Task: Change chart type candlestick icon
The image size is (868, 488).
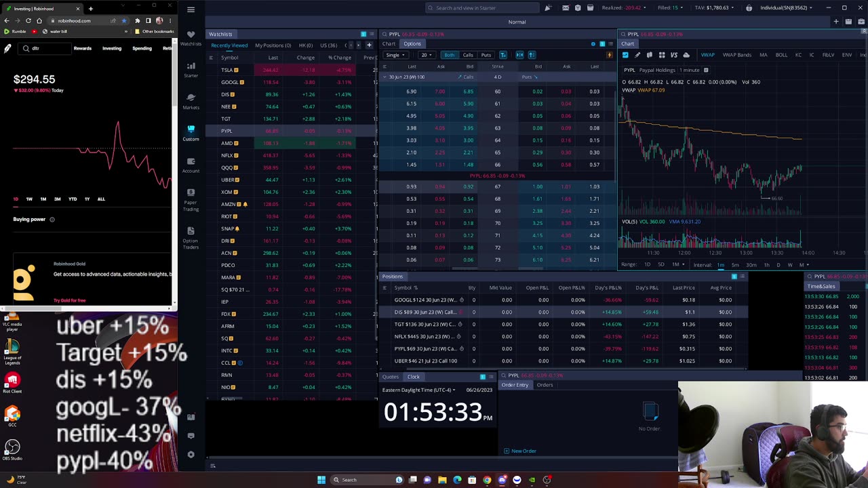Action: click(649, 55)
